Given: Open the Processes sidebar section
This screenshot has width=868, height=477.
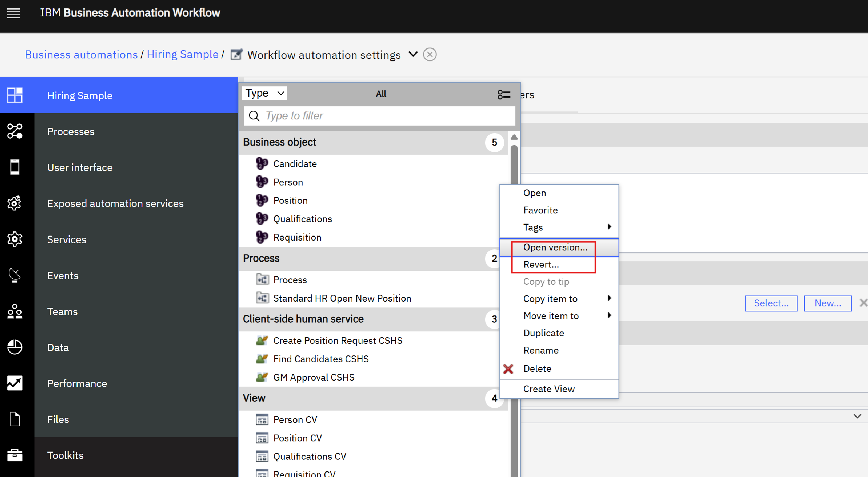Looking at the screenshot, I should point(136,131).
